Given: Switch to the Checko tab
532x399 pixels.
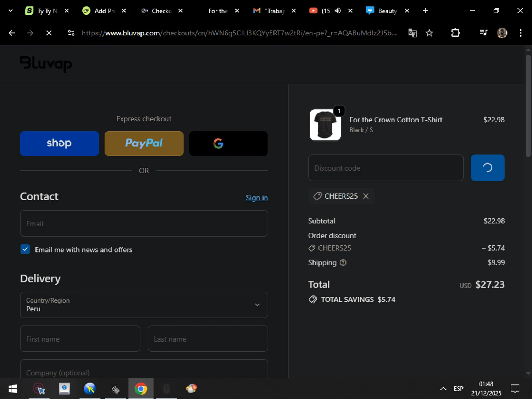Looking at the screenshot, I should tap(156, 11).
